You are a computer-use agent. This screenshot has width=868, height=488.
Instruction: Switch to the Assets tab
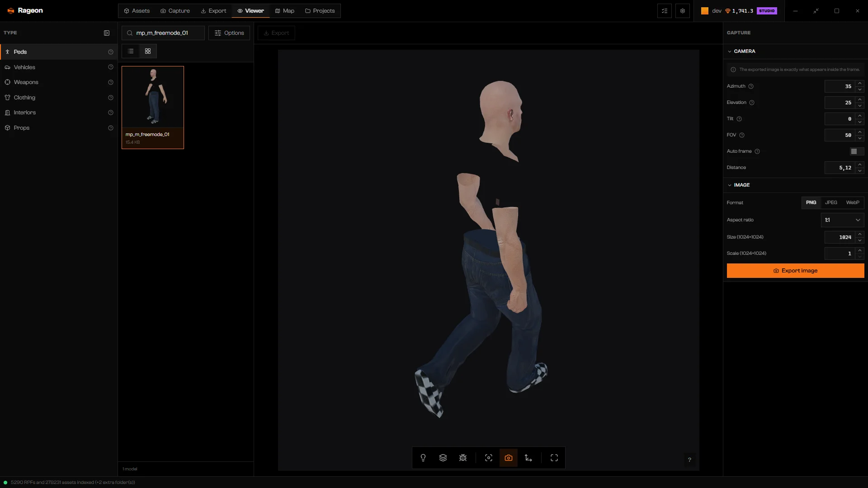click(137, 11)
